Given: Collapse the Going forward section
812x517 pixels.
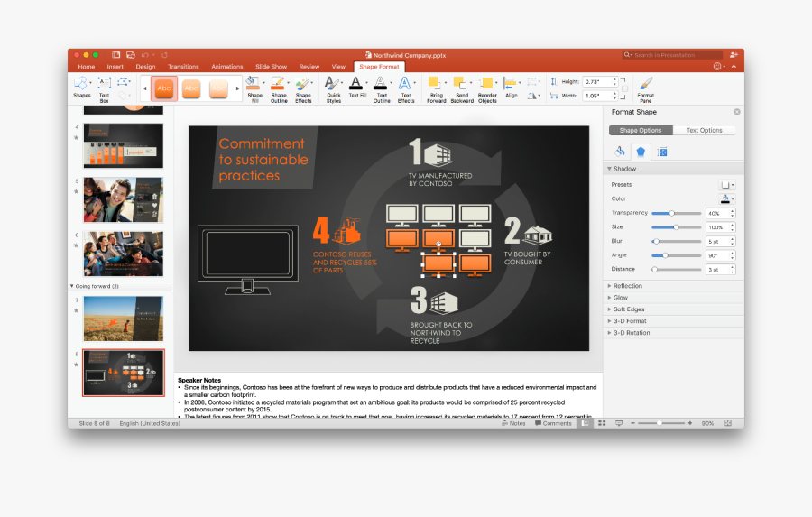Looking at the screenshot, I should [x=72, y=286].
